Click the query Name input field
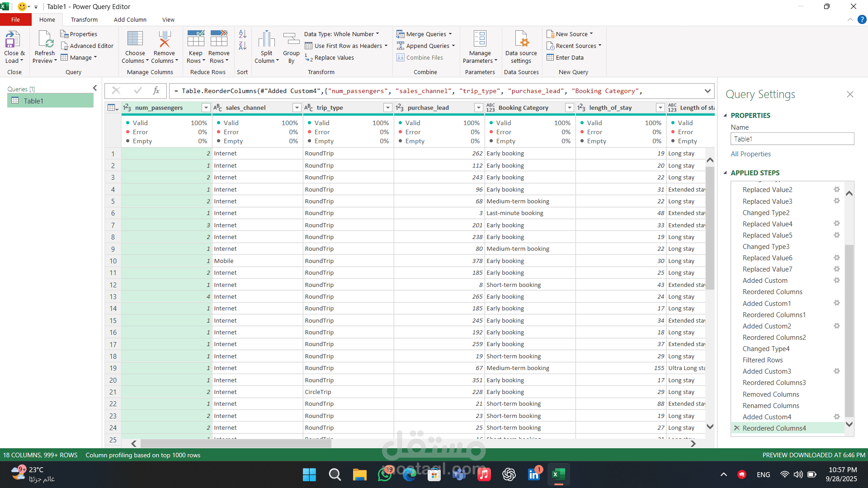Screen dimensions: 868x488 (792, 139)
